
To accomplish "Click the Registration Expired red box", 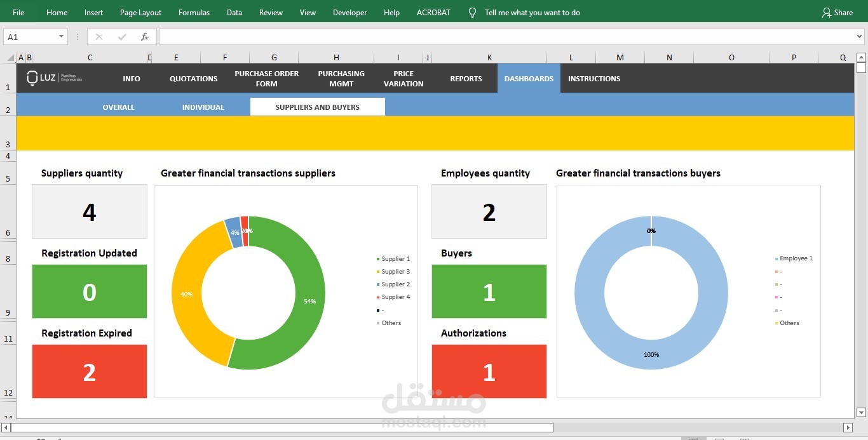I will (x=90, y=371).
